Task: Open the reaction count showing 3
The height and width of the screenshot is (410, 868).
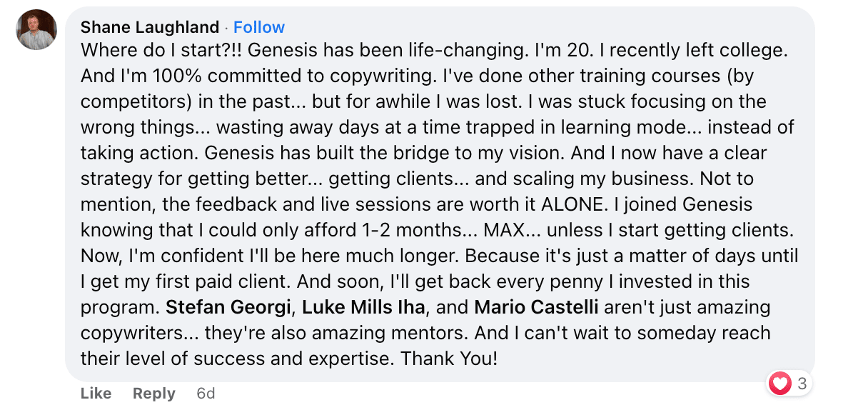Action: pos(802,384)
